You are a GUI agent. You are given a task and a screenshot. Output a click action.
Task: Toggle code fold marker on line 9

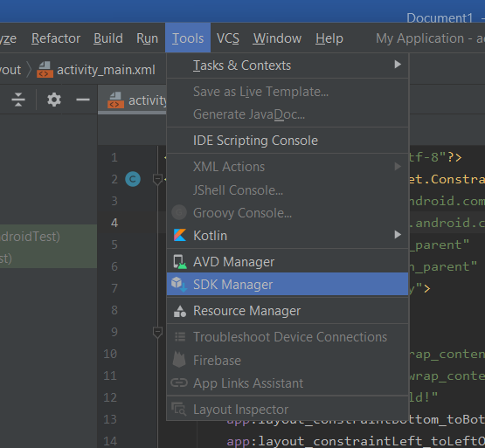(x=157, y=333)
